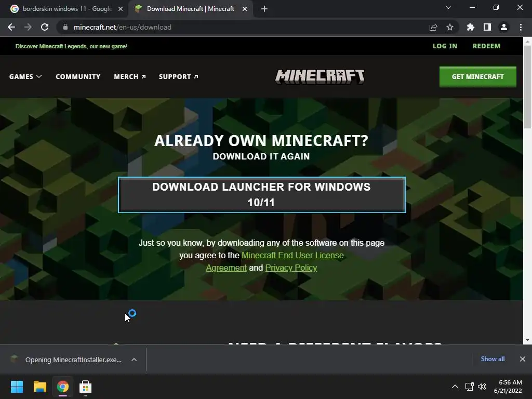Go back with the browser back arrow
This screenshot has width=532, height=399.
coord(11,27)
